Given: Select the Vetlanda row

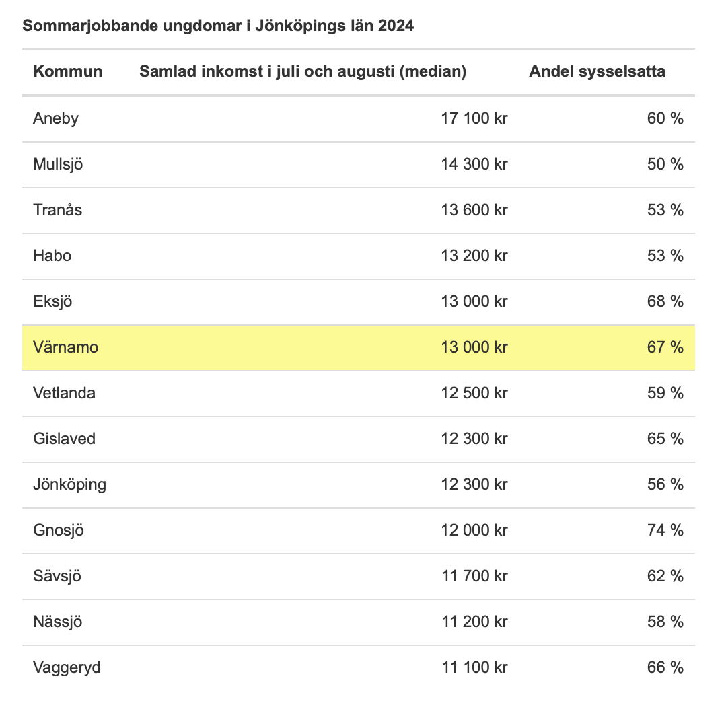Looking at the screenshot, I should click(x=359, y=393).
